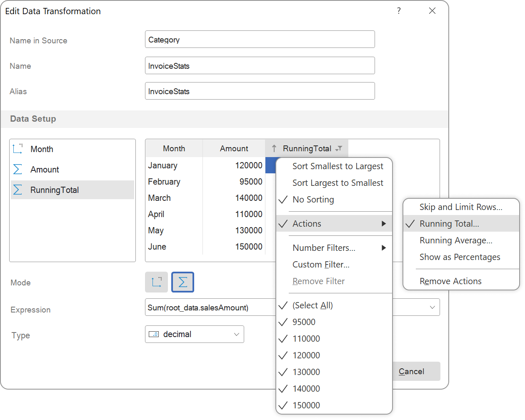Toggle the Running Total action
525x420 pixels.
coord(461,224)
